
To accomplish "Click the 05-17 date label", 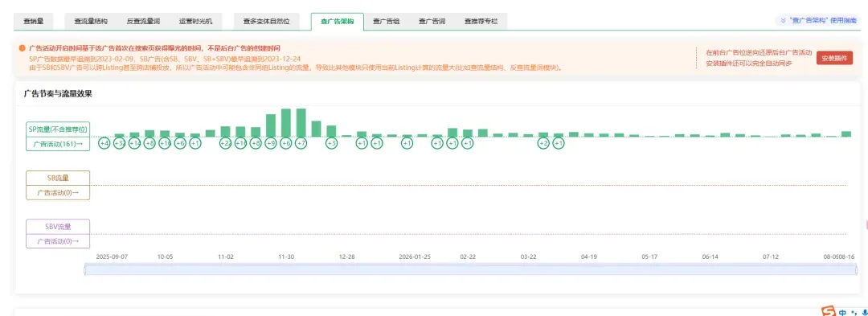I will click(x=649, y=256).
